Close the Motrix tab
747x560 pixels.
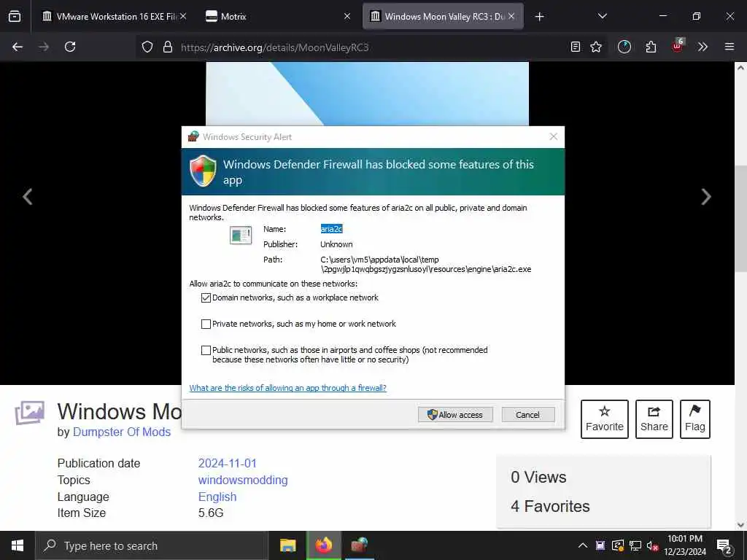coord(347,16)
